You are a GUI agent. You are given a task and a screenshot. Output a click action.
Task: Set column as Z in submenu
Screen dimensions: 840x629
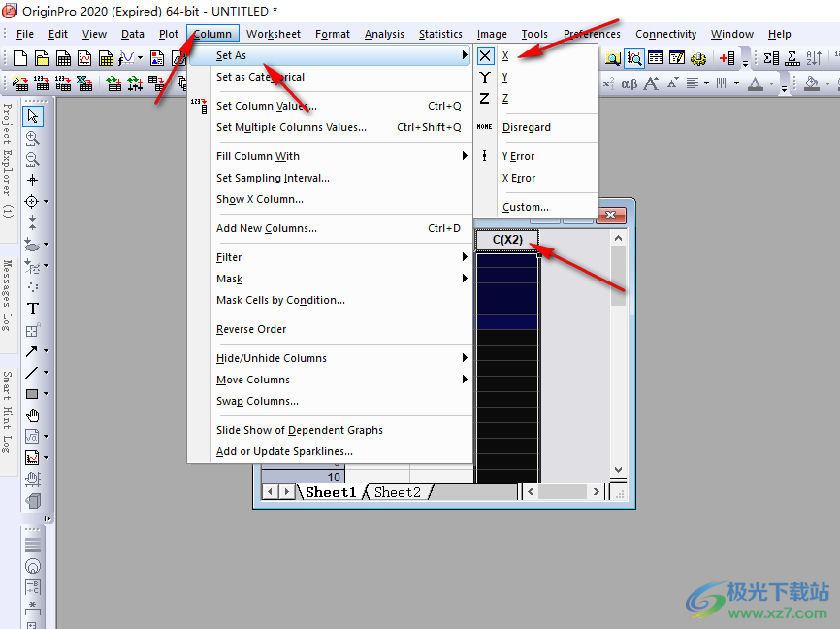(x=535, y=99)
